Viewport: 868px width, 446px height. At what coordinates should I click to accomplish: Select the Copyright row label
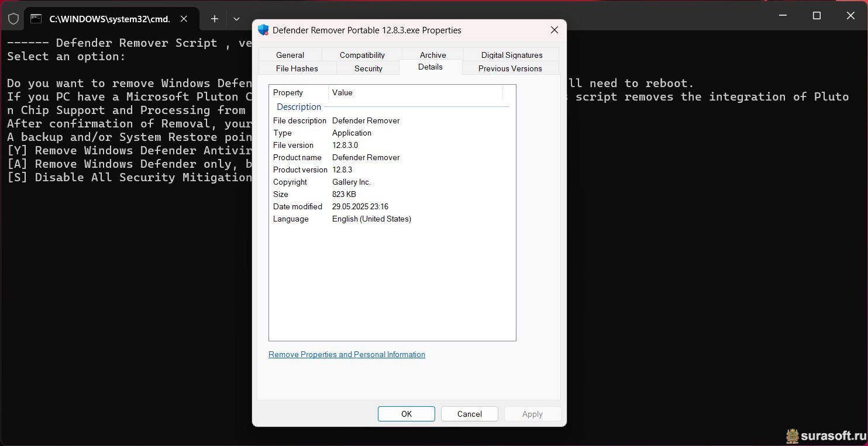(290, 182)
